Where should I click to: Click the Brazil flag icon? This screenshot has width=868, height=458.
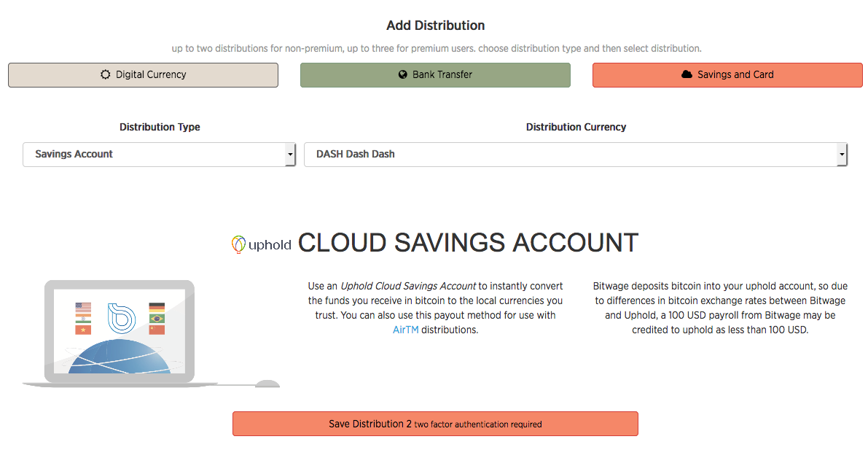[157, 319]
